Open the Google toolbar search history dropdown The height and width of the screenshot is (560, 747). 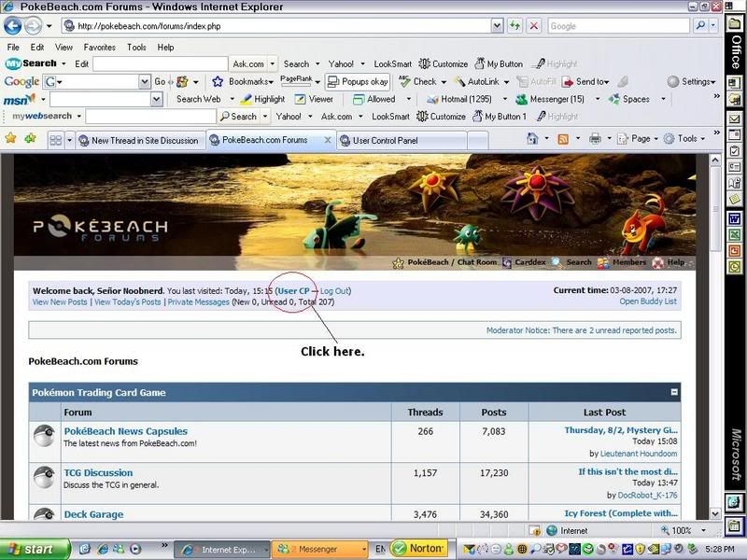point(145,81)
